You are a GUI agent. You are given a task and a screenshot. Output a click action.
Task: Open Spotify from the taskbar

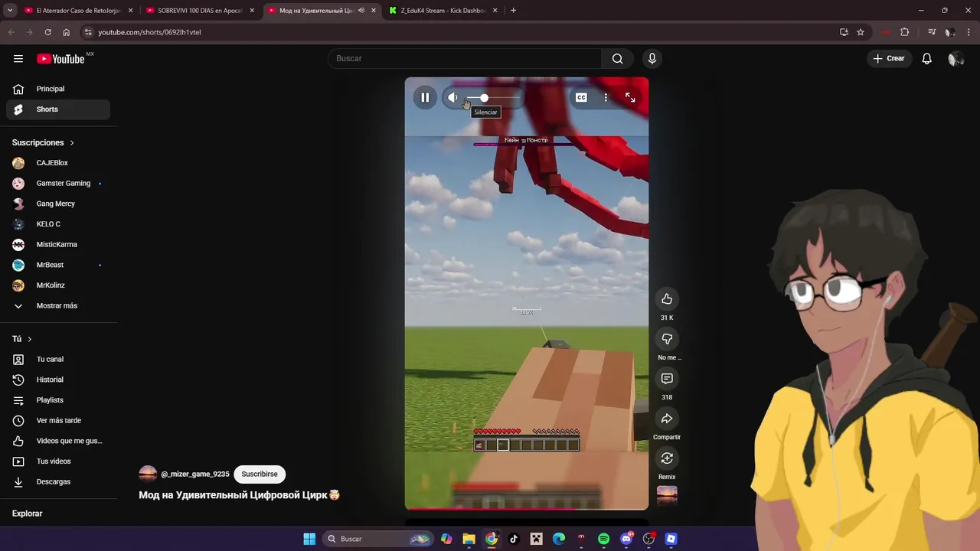[x=603, y=539]
